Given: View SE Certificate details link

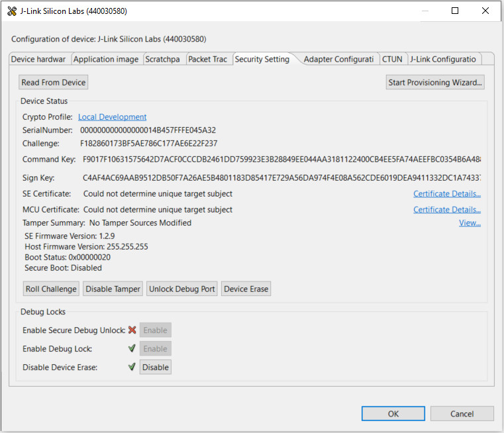Looking at the screenshot, I should click(x=447, y=194).
